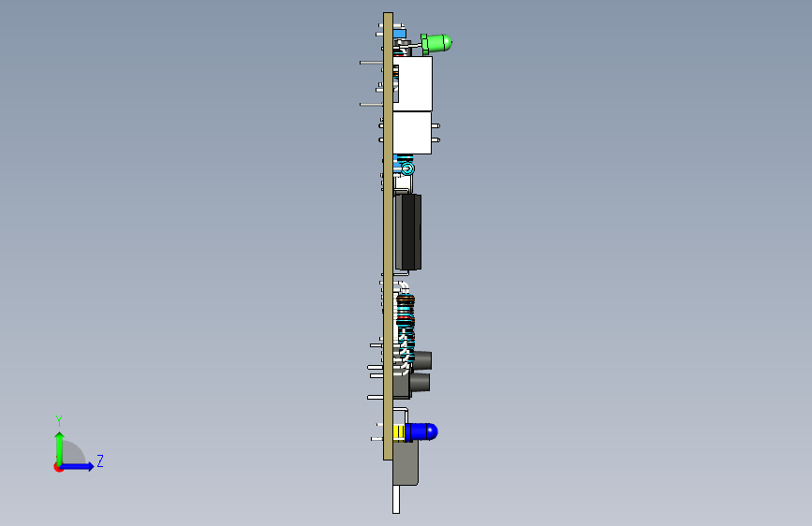
Task: Click the lower white relay block with pins
Action: 412,133
